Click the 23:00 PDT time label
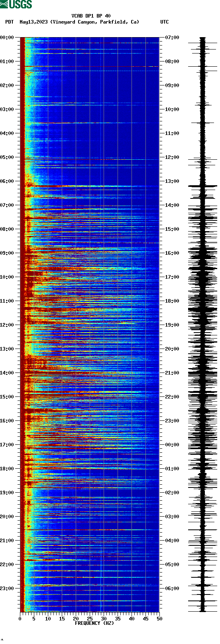 (x=7, y=589)
